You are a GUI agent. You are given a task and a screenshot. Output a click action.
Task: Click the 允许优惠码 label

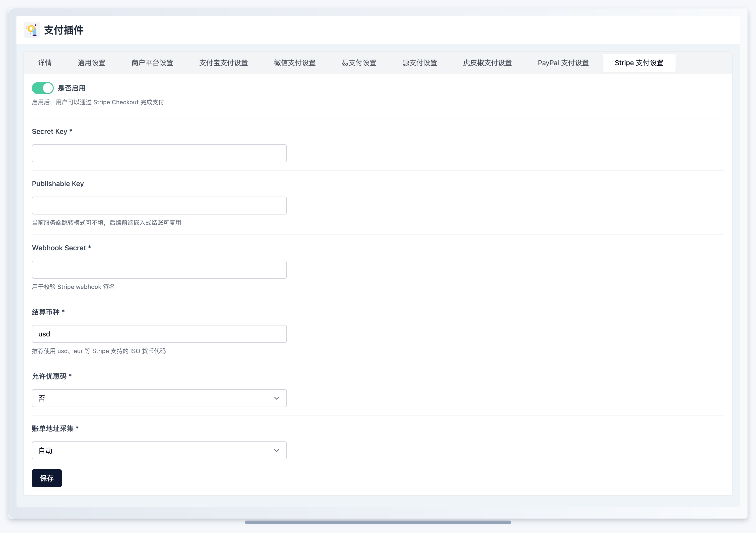[x=52, y=376]
